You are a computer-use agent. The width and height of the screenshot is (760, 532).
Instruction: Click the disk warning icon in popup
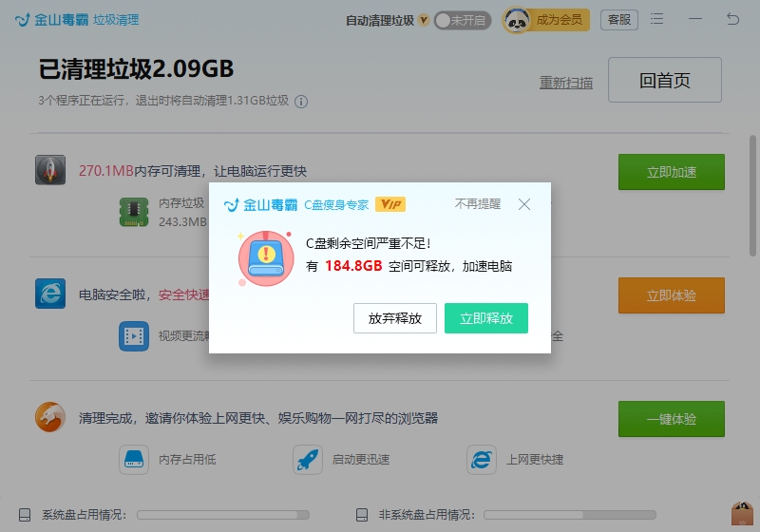(x=266, y=258)
